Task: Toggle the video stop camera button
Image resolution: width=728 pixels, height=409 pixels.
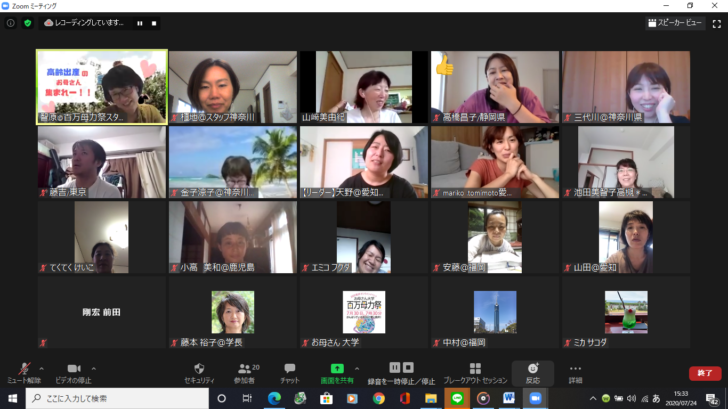Action: click(x=74, y=369)
